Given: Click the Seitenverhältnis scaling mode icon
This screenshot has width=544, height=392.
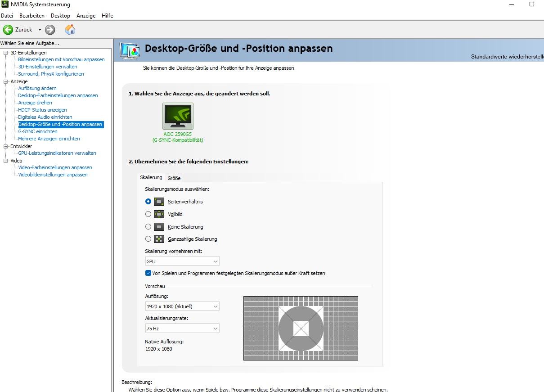Looking at the screenshot, I should (159, 202).
